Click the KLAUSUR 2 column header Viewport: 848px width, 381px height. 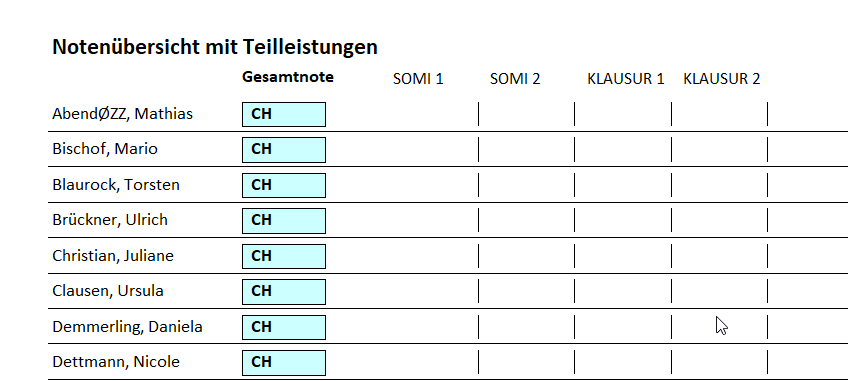722,79
